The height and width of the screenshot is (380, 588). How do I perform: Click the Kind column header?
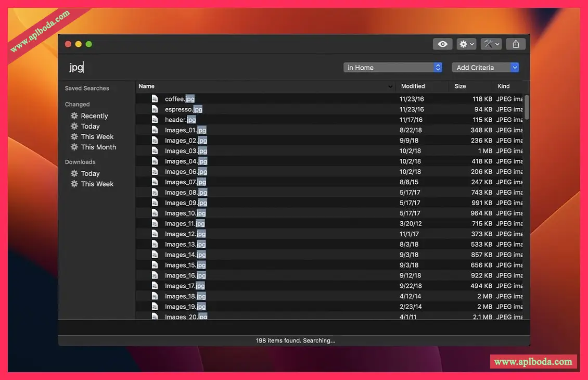(x=504, y=86)
